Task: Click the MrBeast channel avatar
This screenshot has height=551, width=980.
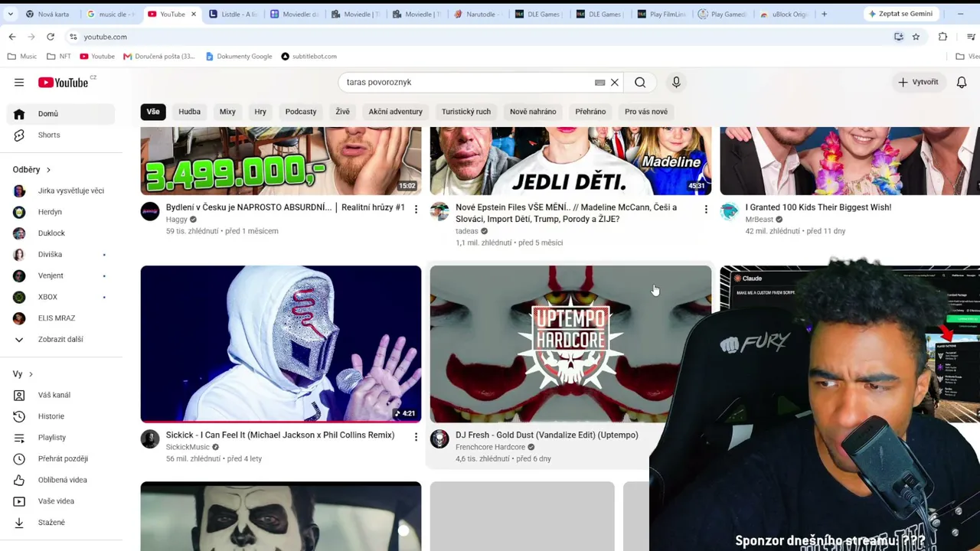Action: tap(730, 211)
